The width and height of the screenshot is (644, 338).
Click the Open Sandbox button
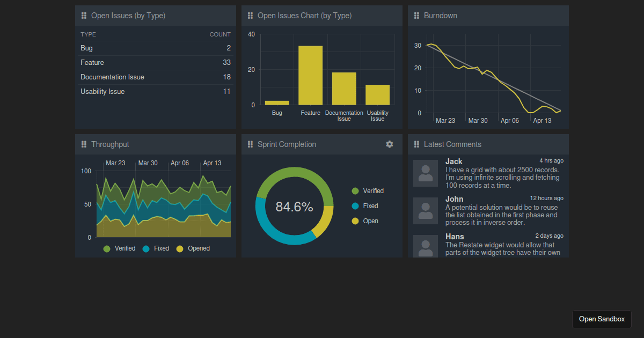coord(602,319)
